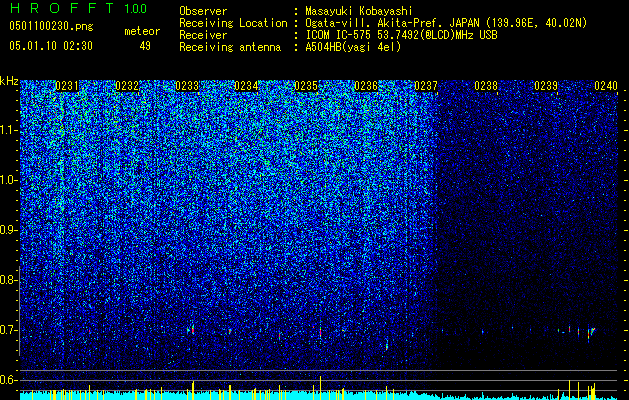
Task: Click the 0238 time marker
Action: (x=486, y=86)
